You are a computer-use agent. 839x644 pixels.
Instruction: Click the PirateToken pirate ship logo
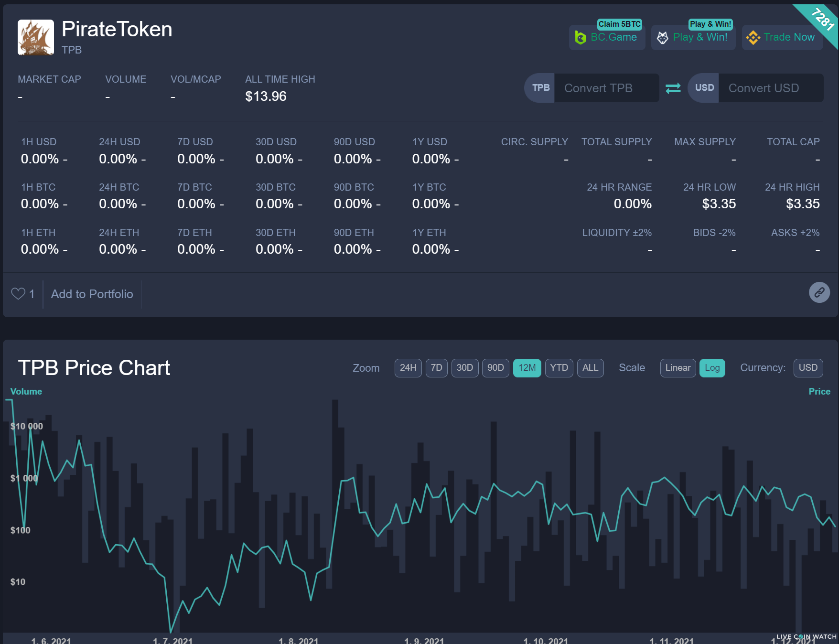[x=36, y=37]
